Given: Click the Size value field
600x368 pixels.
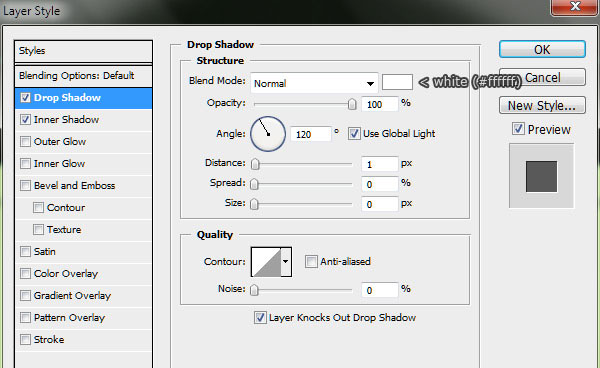Looking at the screenshot, I should (380, 204).
